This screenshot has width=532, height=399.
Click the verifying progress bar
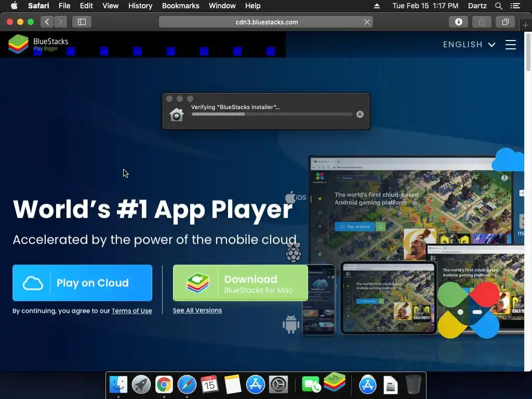(x=272, y=114)
